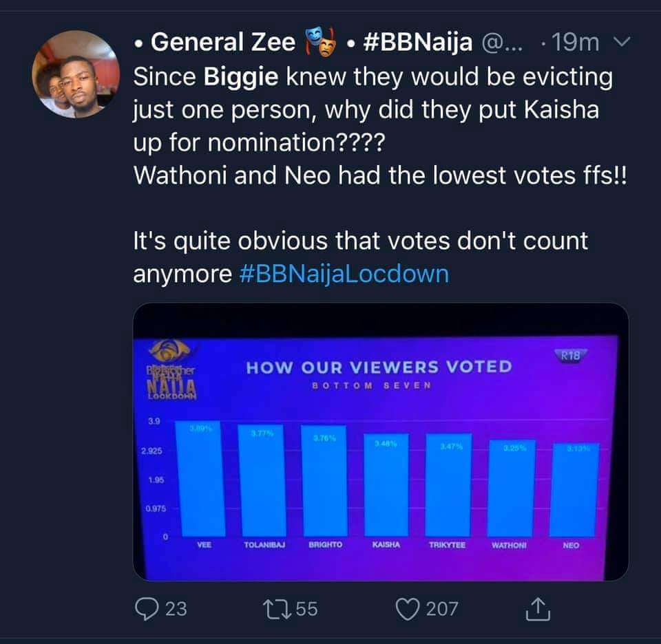Image resolution: width=661 pixels, height=644 pixels.
Task: Open the #BBNaijaLocdown hashtag link
Action: click(x=344, y=274)
